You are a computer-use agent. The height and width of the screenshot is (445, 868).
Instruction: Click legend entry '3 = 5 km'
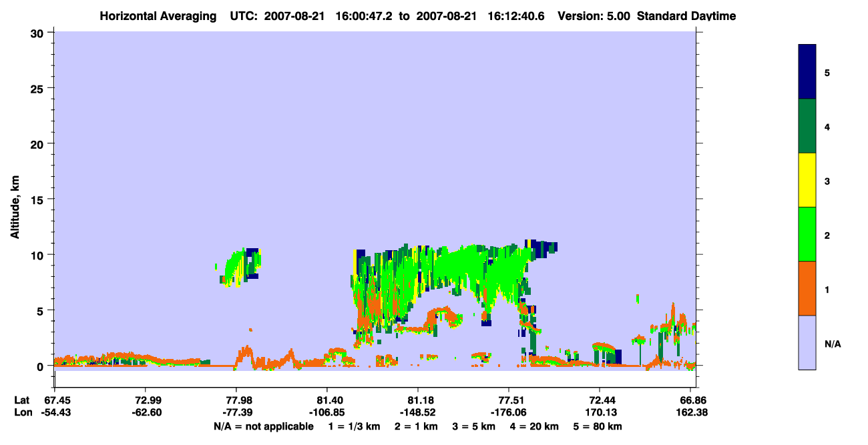pos(473,426)
